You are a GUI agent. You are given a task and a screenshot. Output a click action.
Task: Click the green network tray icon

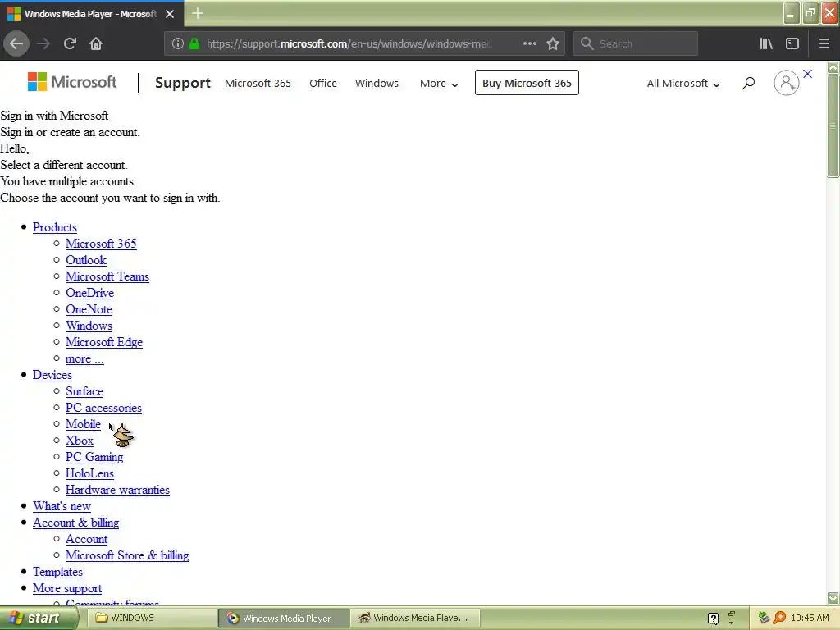[x=764, y=618]
